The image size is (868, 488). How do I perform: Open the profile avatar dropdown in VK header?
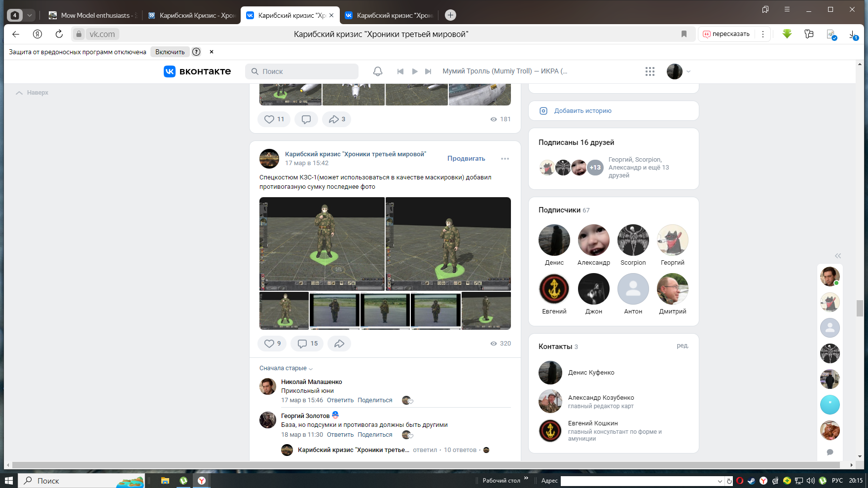pyautogui.click(x=679, y=71)
